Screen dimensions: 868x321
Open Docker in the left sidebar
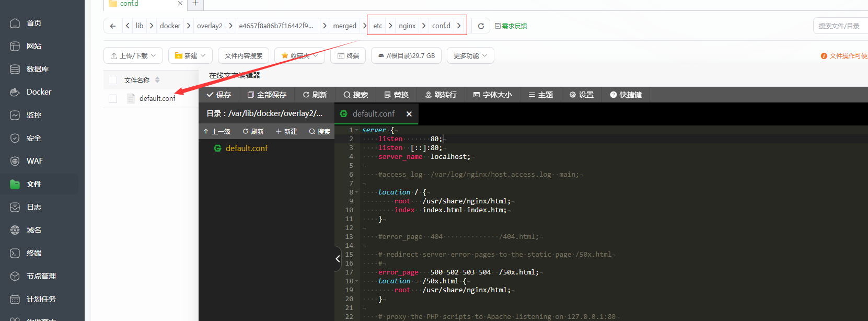pyautogui.click(x=39, y=92)
